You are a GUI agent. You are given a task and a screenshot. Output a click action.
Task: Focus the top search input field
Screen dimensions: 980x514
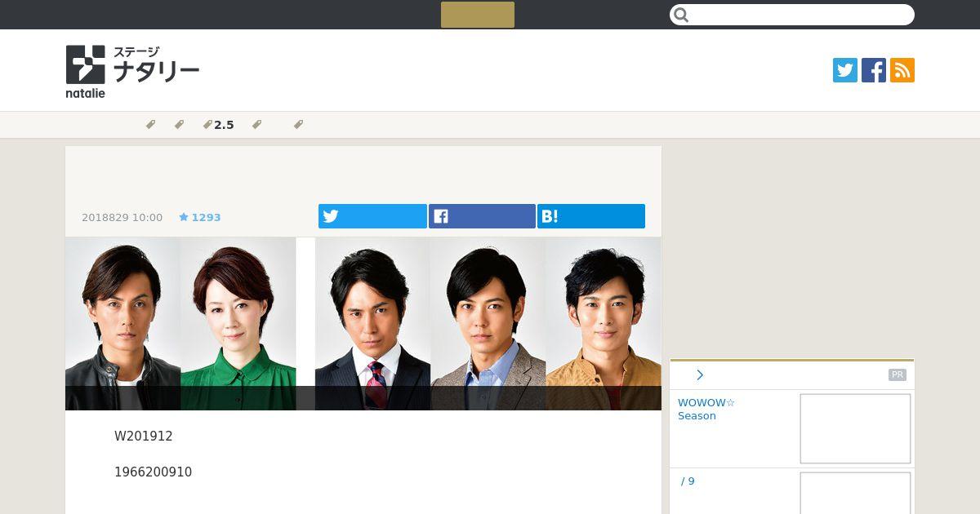(792, 15)
